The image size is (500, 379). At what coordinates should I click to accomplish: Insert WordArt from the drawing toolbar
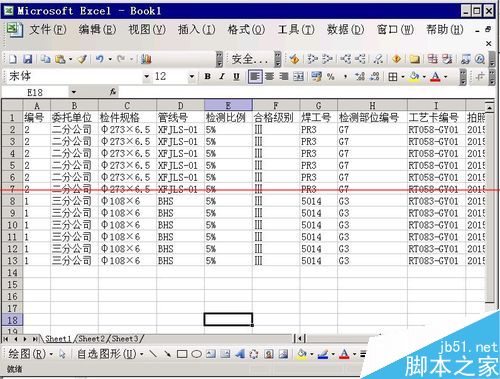240,354
